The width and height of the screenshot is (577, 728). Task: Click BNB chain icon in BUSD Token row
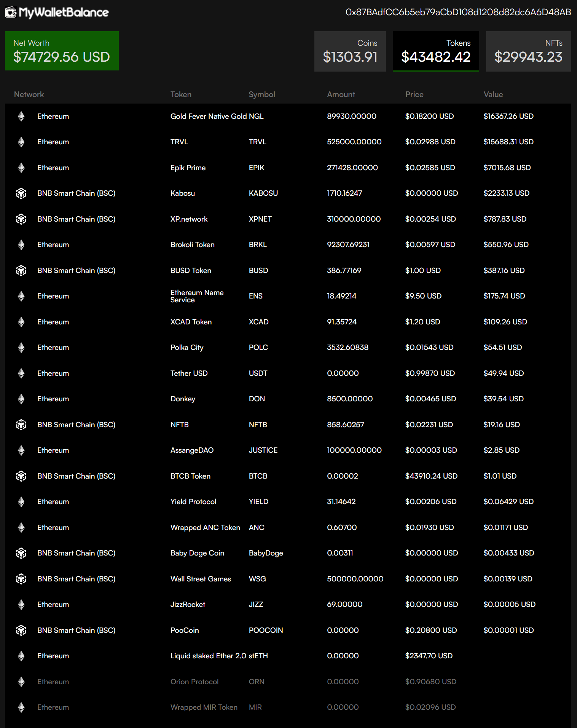[21, 270]
